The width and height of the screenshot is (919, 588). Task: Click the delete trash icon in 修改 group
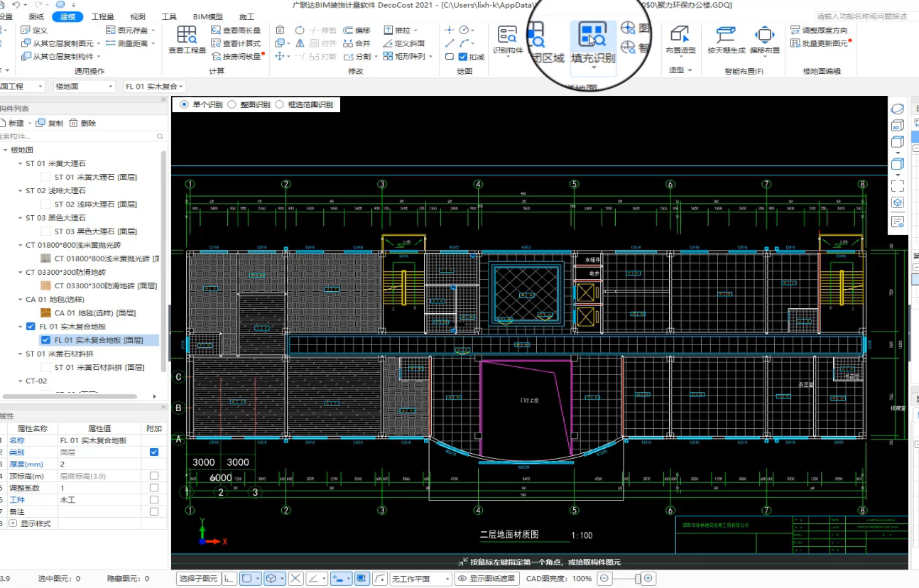pyautogui.click(x=281, y=31)
